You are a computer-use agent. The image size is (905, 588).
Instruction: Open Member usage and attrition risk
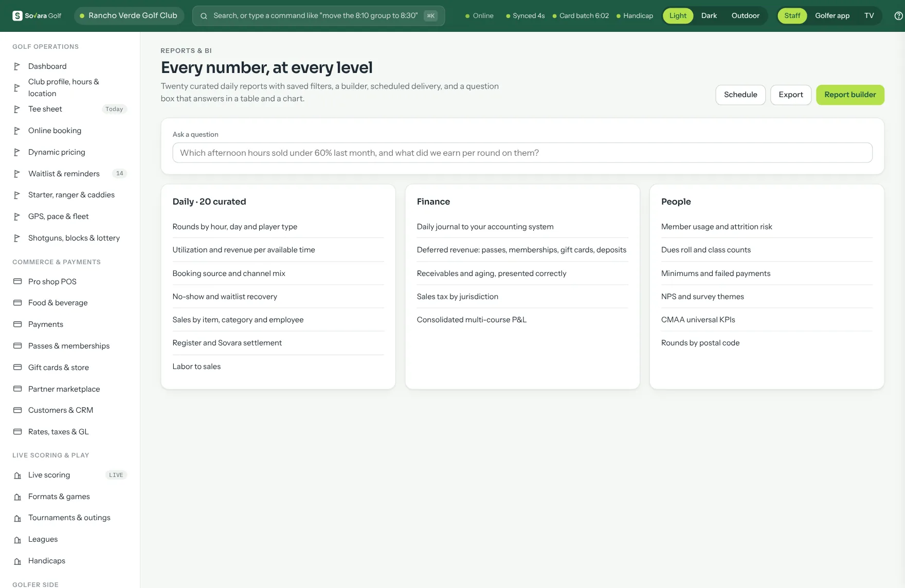point(767,227)
